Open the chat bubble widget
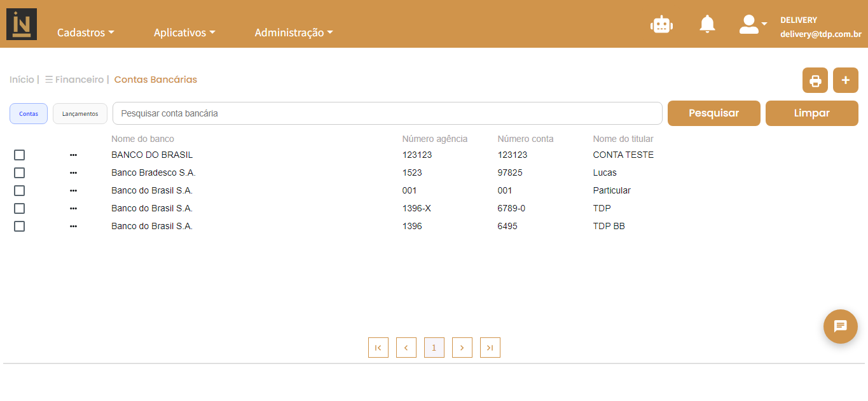The width and height of the screenshot is (868, 401). point(841,327)
